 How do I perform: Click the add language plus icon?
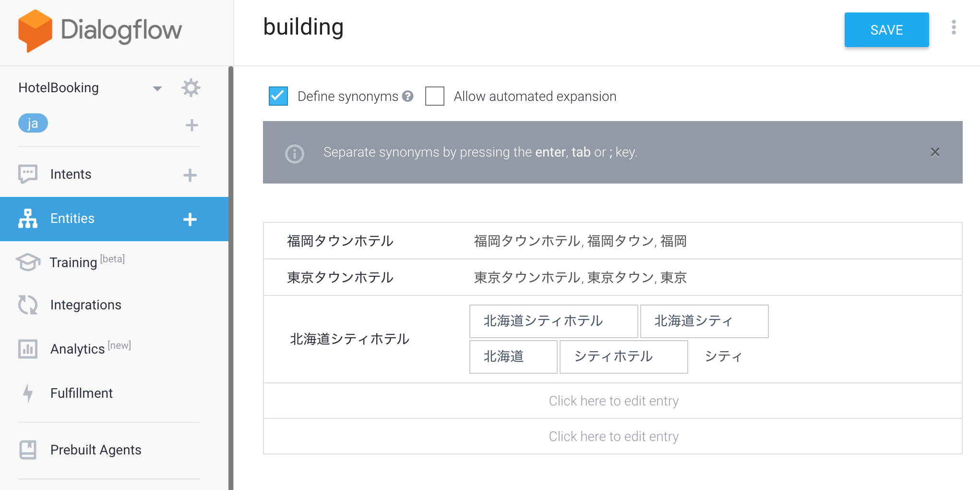tap(191, 125)
